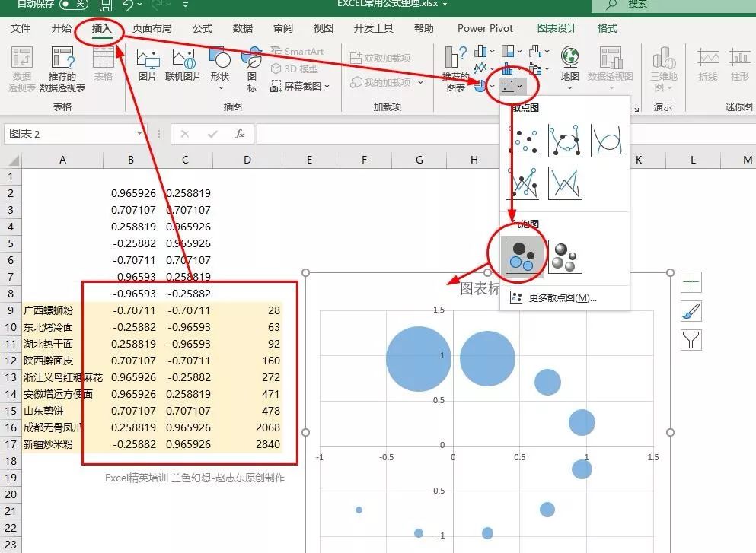The width and height of the screenshot is (756, 553).
Task: Click the 屏幕截图 screenshot button
Action: [x=301, y=86]
